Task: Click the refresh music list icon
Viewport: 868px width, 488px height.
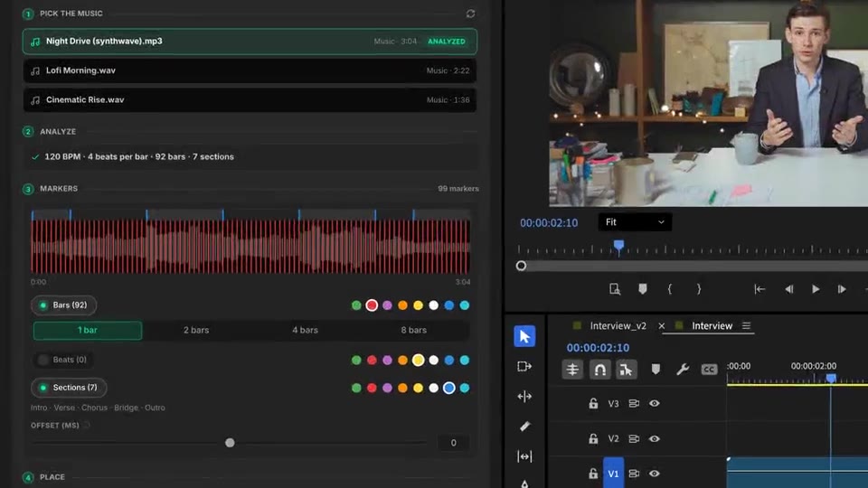Action: tap(470, 14)
